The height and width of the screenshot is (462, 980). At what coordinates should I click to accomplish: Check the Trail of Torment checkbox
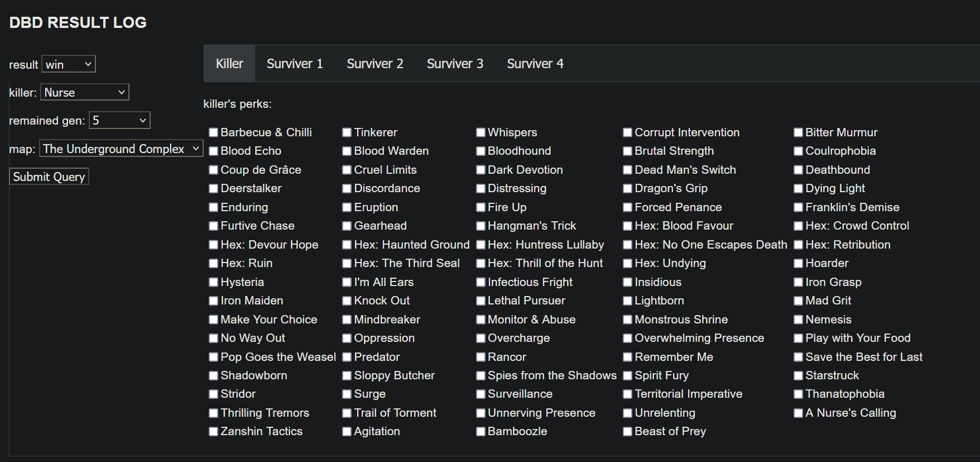pyautogui.click(x=347, y=413)
